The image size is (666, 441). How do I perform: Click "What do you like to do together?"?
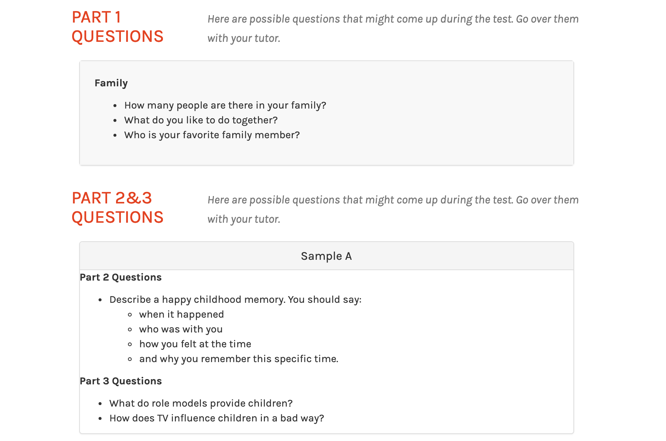point(201,120)
